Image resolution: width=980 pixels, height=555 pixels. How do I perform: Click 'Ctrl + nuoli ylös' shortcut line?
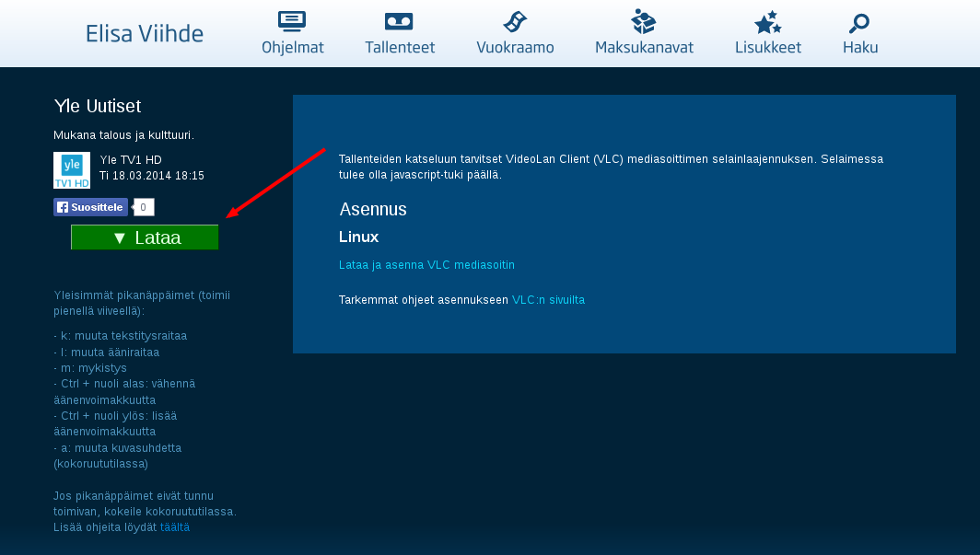[x=116, y=424]
